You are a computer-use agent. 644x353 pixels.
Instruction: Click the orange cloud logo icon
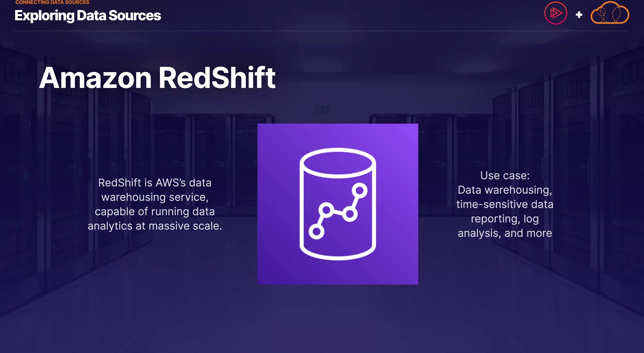pos(609,13)
